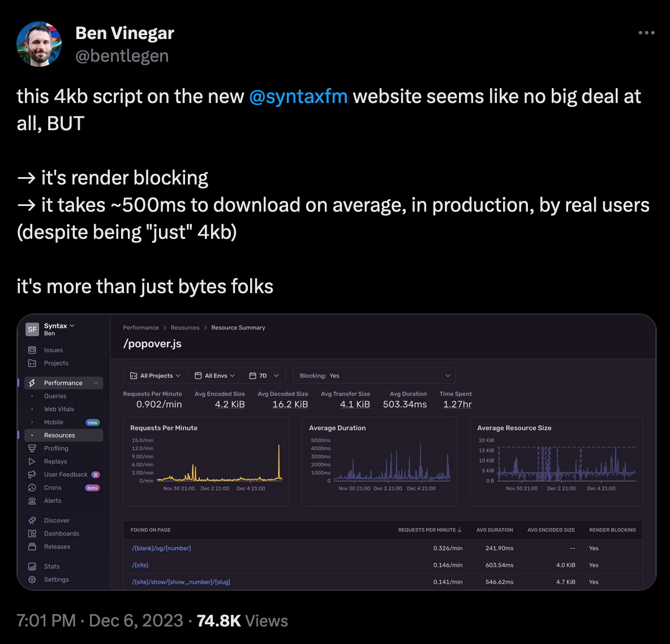Viewport: 670px width, 644px height.
Task: Click the Issues icon in sidebar
Action: (x=32, y=350)
